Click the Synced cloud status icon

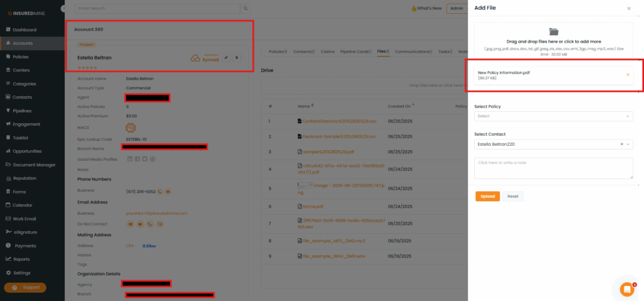click(196, 58)
